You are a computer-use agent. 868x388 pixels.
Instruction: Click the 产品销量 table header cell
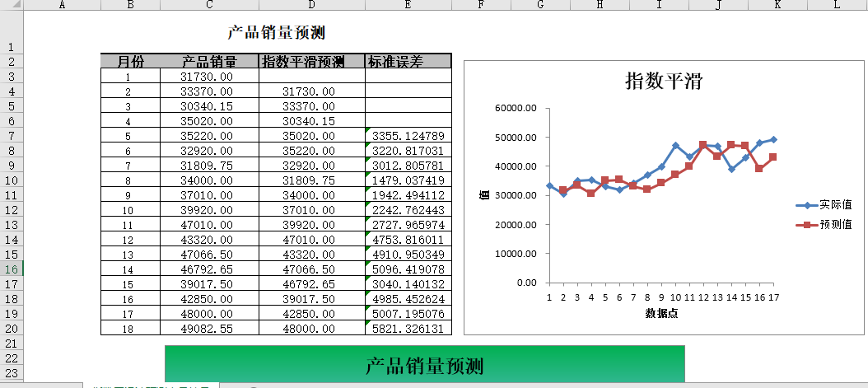[x=209, y=62]
